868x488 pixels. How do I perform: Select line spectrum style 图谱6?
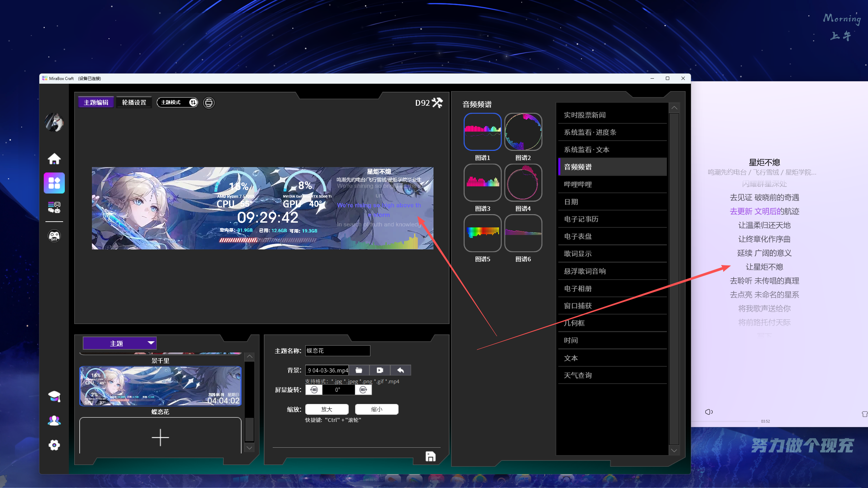tap(523, 233)
